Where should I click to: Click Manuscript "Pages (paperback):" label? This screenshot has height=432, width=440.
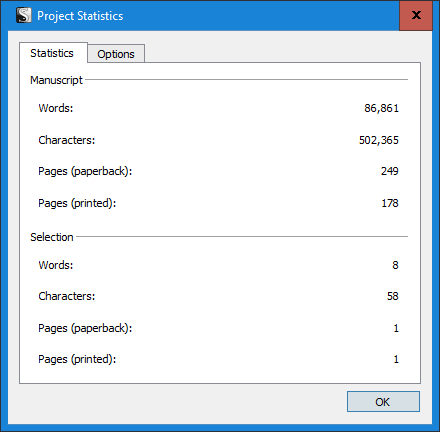[x=85, y=171]
